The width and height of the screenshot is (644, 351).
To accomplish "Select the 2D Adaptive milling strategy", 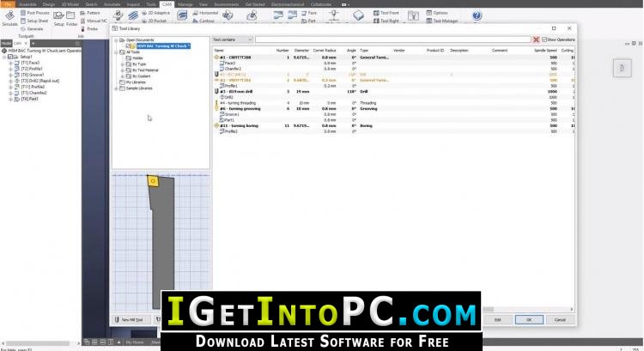I will pyautogui.click(x=156, y=13).
